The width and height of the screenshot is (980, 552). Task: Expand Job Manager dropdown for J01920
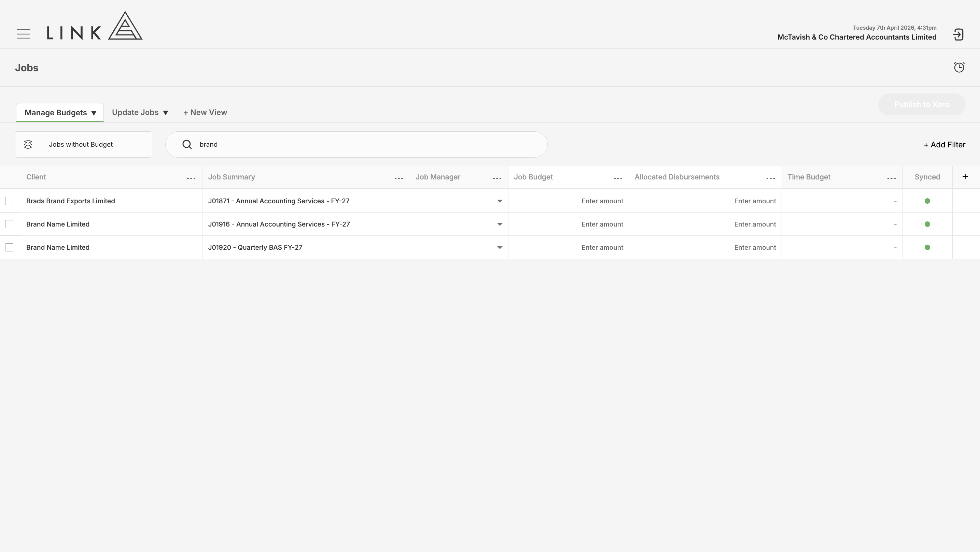click(500, 247)
